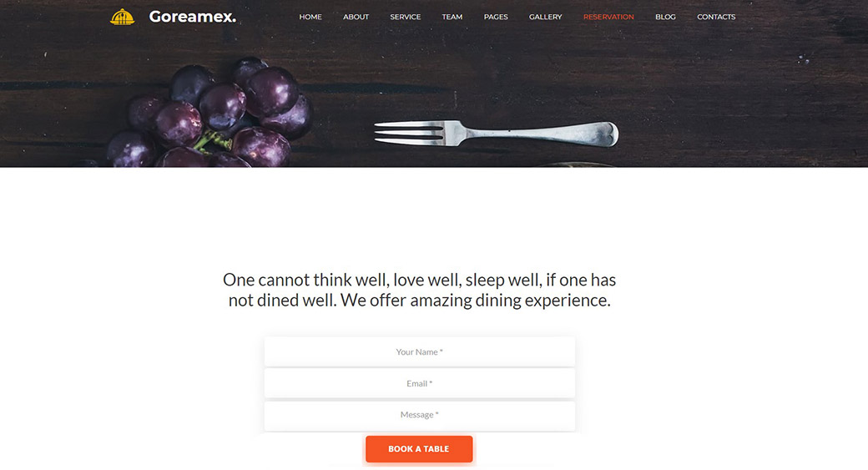Focus the Your Name input field

pos(420,351)
